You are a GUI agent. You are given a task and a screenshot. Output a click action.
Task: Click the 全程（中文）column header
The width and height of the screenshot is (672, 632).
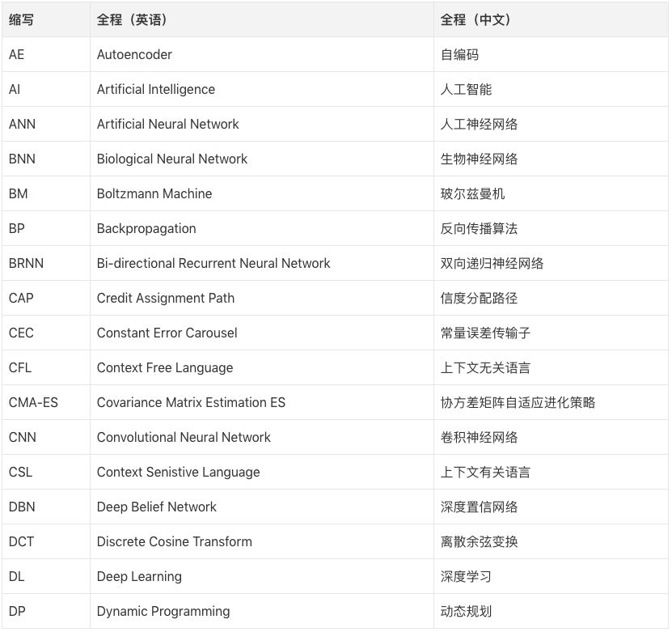coord(551,19)
